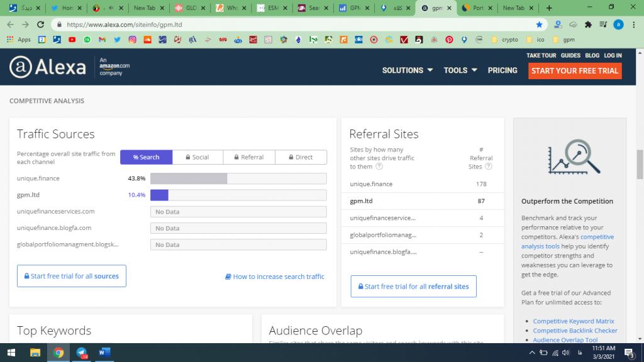644x362 pixels.
Task: Expand the Tools dropdown menu
Action: [x=460, y=70]
